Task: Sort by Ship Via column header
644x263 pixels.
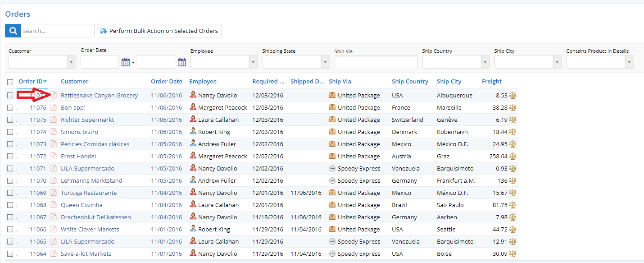Action: [x=340, y=81]
